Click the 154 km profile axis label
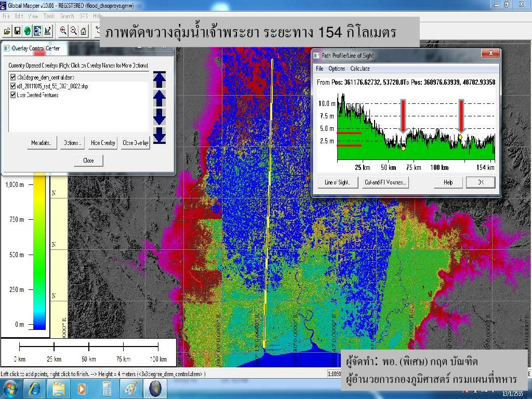This screenshot has height=399, width=532. click(x=485, y=167)
